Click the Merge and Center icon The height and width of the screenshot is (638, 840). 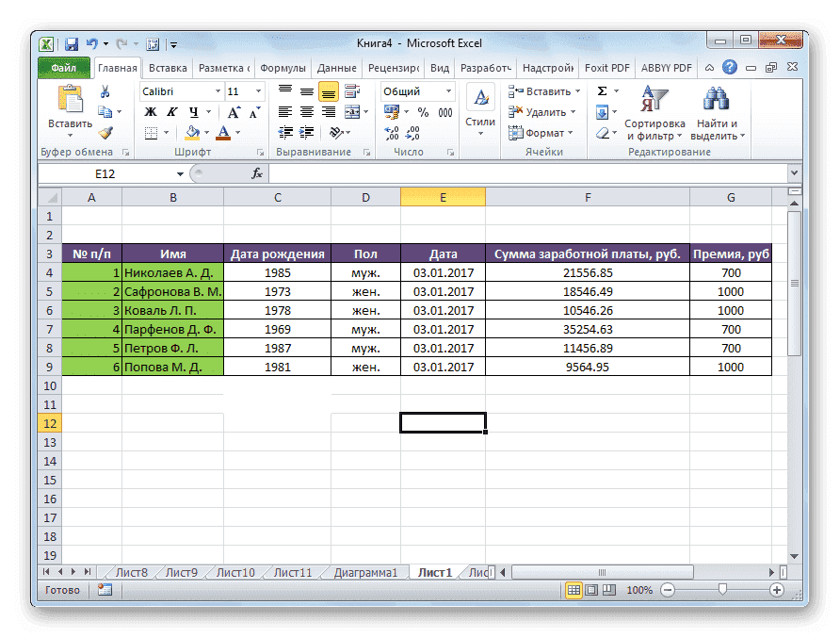[x=352, y=111]
